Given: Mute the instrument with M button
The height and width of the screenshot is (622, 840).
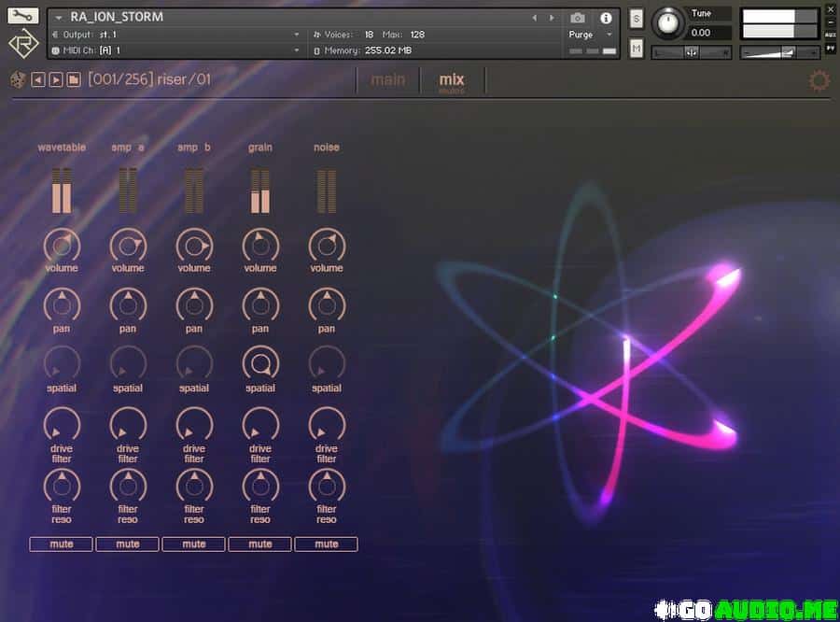Looking at the screenshot, I should pyautogui.click(x=637, y=49).
